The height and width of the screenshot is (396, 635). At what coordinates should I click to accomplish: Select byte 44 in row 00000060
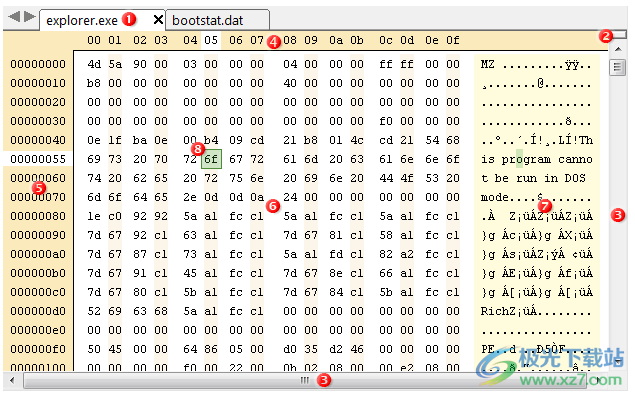click(x=386, y=178)
